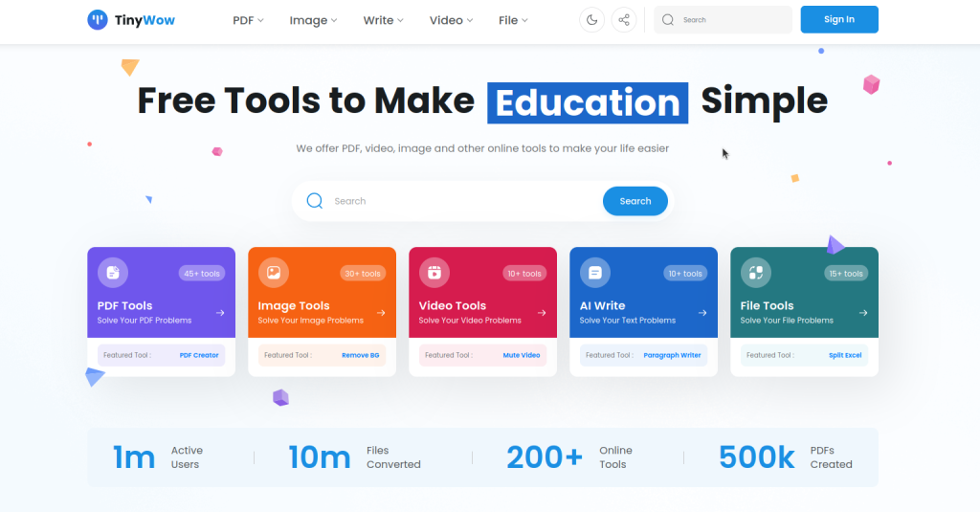
Task: Click the 30+ tools badge
Action: pos(363,273)
